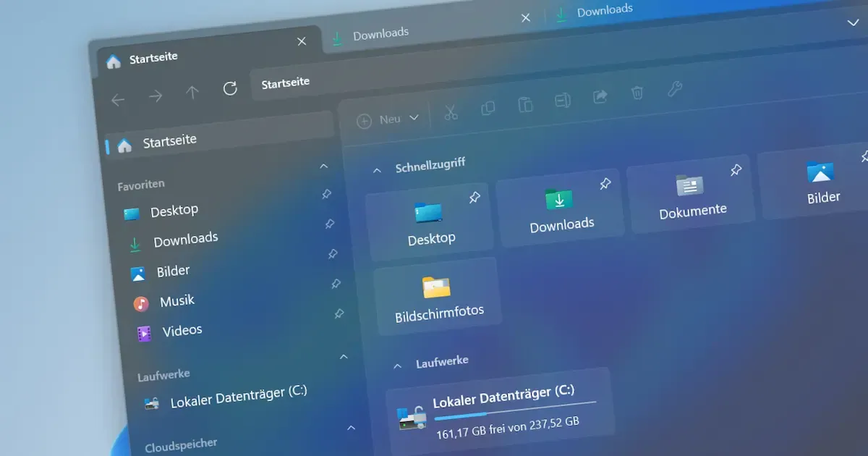Image resolution: width=868 pixels, height=456 pixels.
Task: Click the Startseite address bar
Action: [x=286, y=83]
